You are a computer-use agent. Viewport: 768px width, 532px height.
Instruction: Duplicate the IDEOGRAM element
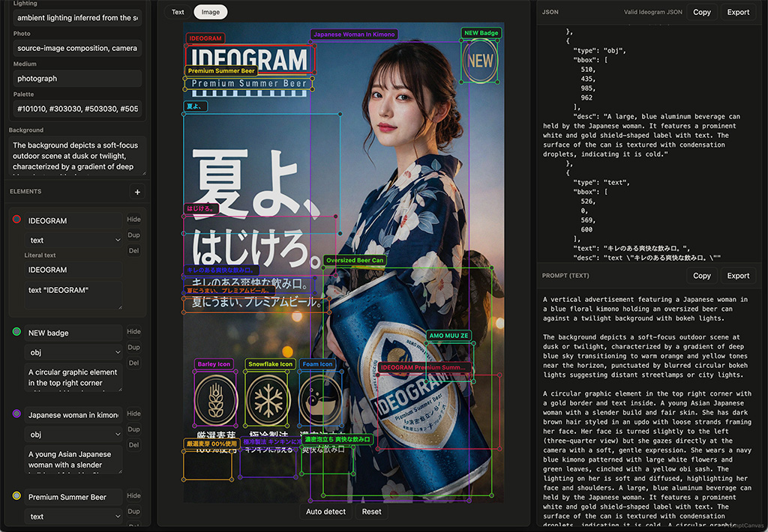[x=133, y=235]
